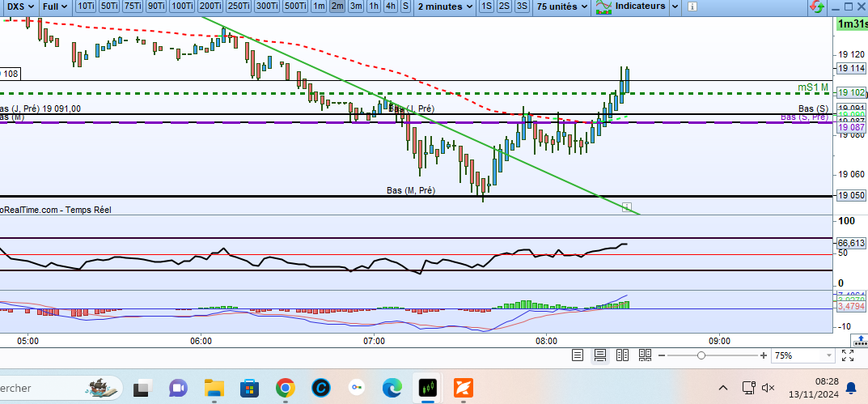Click the 3S button
This screenshot has height=404, width=868.
[522, 6]
